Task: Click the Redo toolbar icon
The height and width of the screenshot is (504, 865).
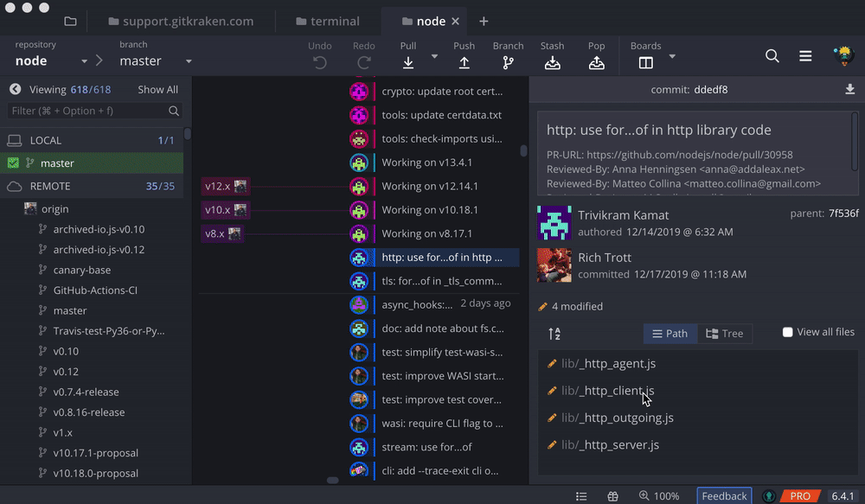Action: (364, 63)
